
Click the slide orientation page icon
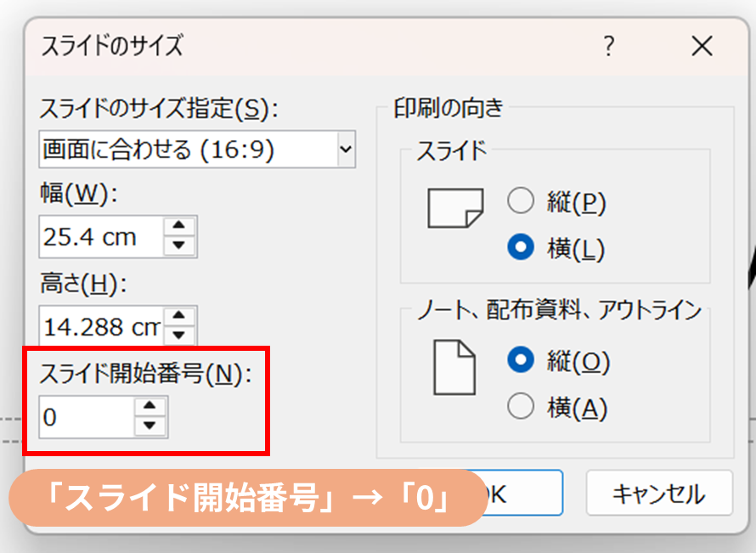point(455,208)
